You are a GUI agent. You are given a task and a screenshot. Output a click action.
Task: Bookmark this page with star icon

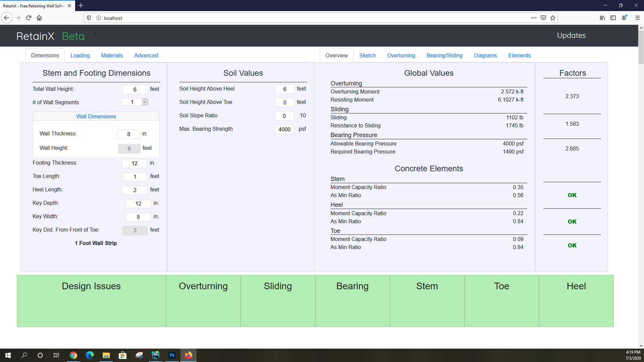[x=553, y=18]
